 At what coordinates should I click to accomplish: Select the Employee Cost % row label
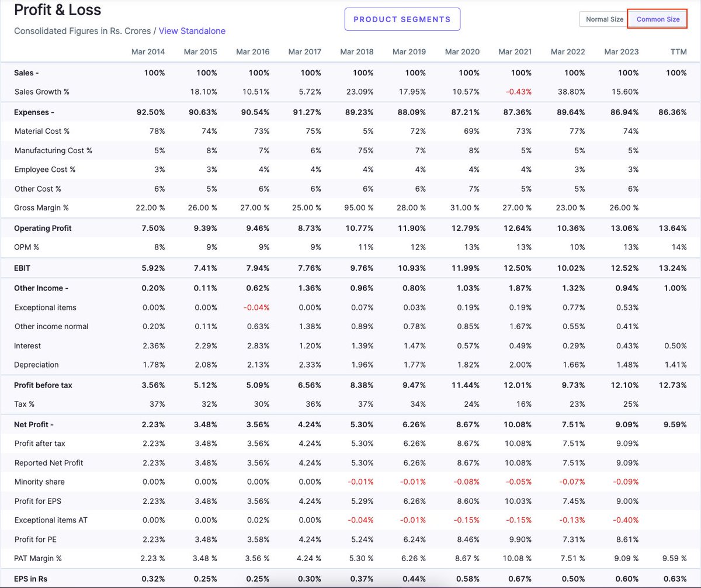click(45, 170)
